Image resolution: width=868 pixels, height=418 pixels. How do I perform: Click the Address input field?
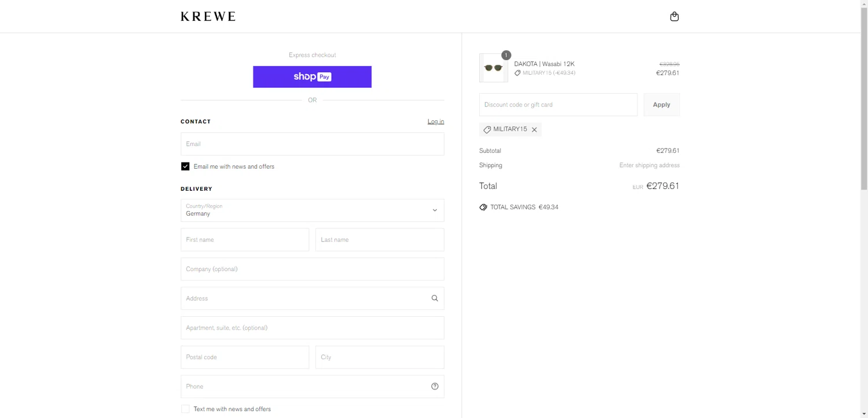click(312, 298)
